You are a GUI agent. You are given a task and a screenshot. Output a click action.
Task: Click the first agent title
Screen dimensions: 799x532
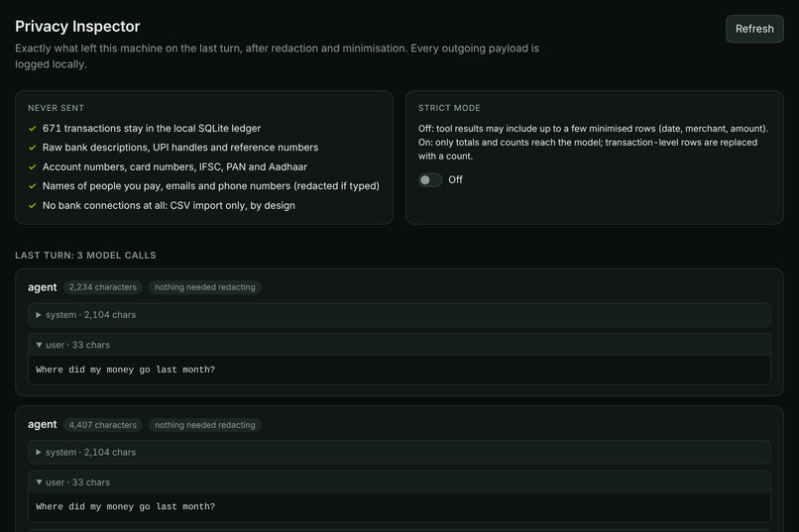pyautogui.click(x=43, y=287)
